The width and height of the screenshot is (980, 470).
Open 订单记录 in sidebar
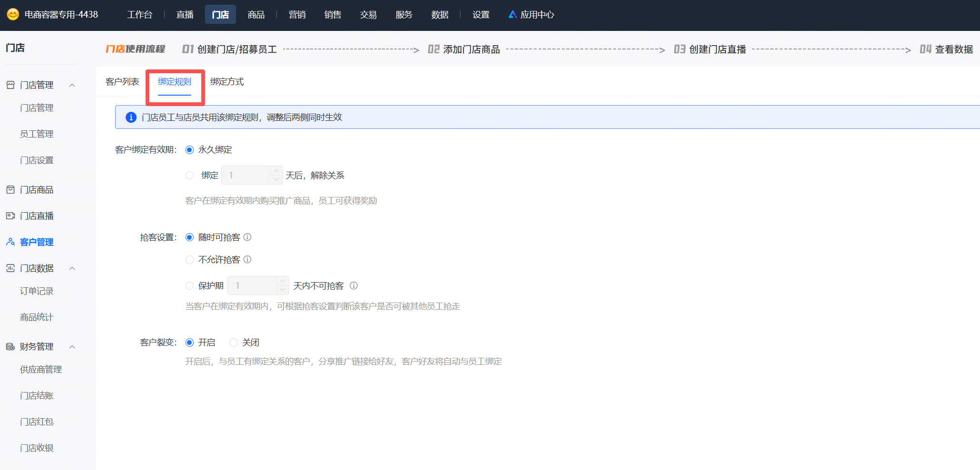pos(37,291)
